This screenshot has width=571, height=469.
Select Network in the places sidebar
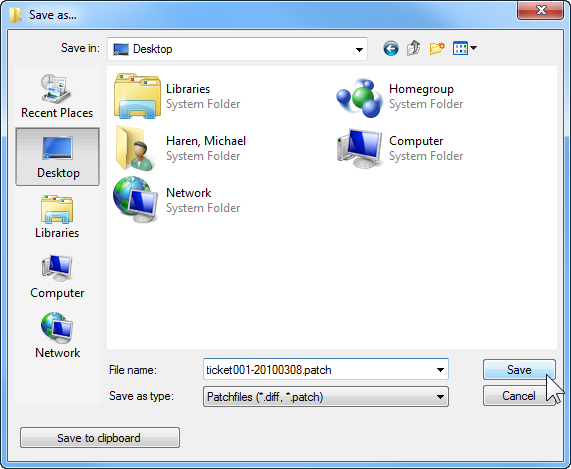pos(57,336)
